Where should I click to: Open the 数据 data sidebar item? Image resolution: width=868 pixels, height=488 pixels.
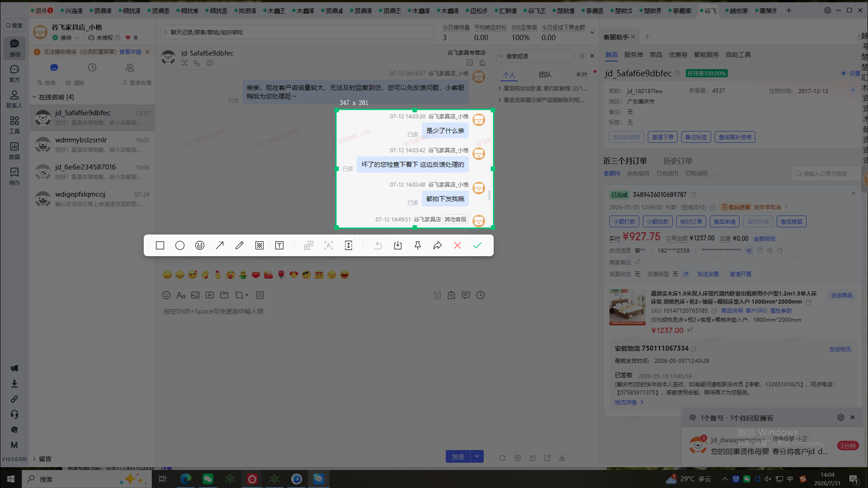point(14,150)
